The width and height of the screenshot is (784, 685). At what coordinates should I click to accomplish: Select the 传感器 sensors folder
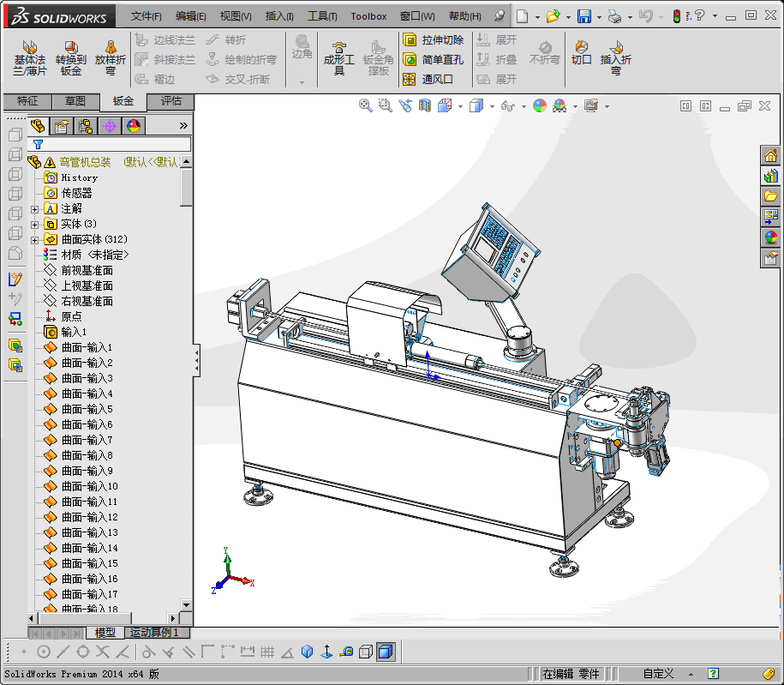76,193
